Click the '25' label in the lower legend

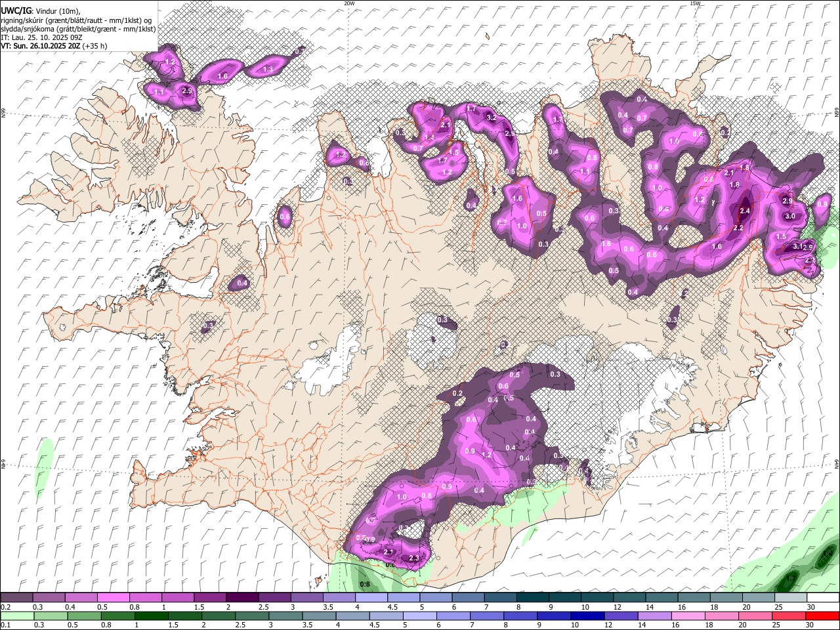[776, 625]
